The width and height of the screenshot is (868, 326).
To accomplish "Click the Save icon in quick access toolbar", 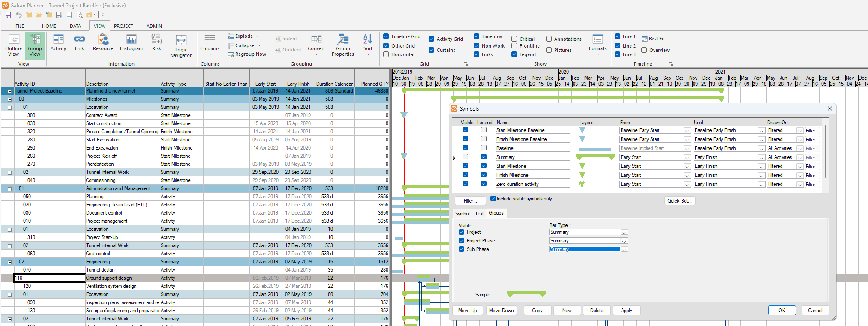I will point(8,15).
